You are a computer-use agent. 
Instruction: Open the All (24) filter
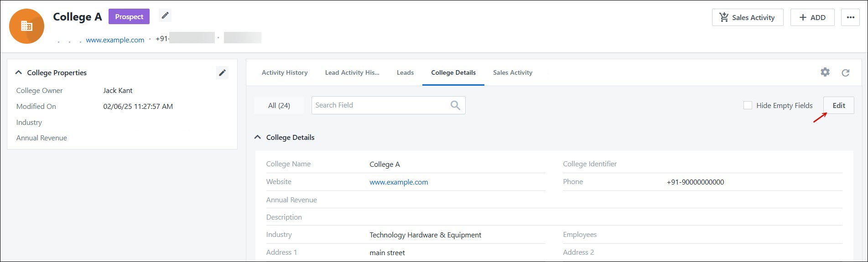(x=279, y=105)
